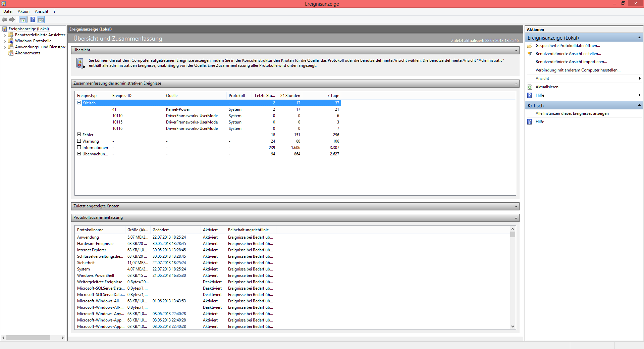Viewport: 644px width, 349px height.
Task: Click the Hilfe icon under Kritisch actions
Action: click(530, 122)
